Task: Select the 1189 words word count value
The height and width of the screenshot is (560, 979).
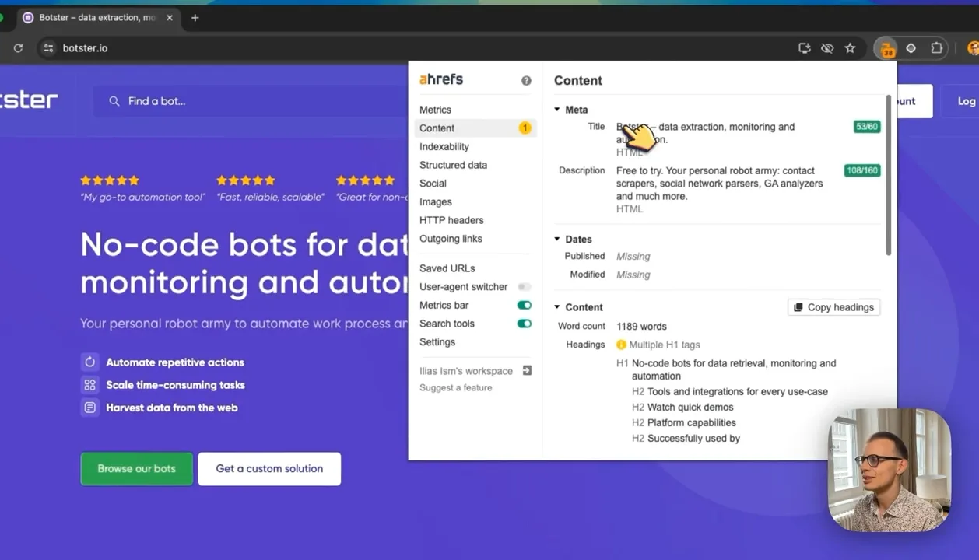Action: pos(641,327)
